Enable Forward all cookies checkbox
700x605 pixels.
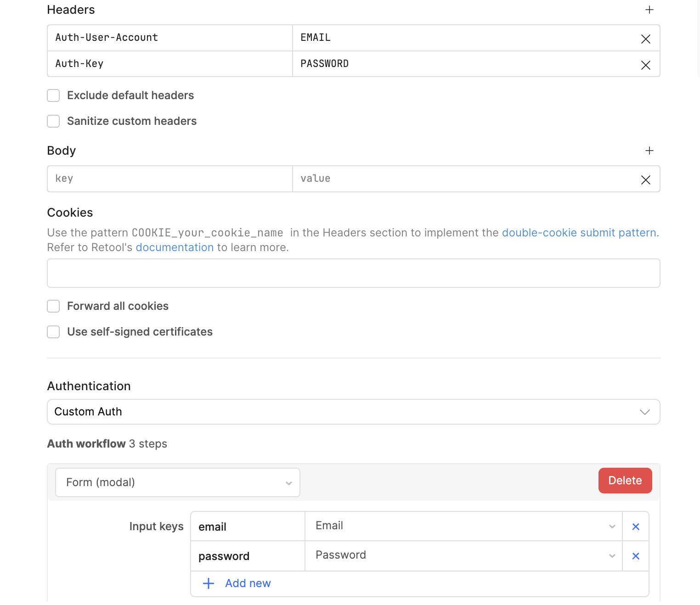coord(54,306)
